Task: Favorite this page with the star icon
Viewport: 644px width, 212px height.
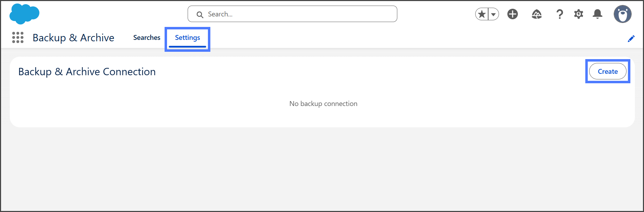Action: pos(482,14)
